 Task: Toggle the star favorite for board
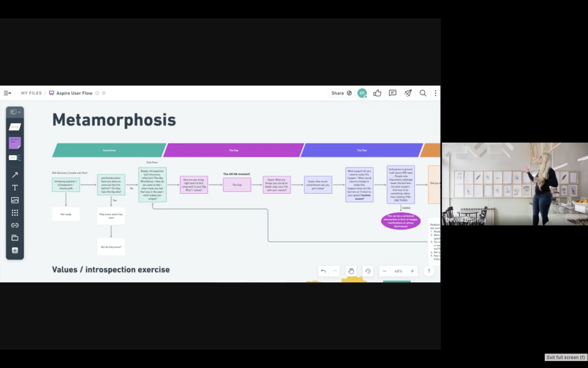tap(97, 93)
